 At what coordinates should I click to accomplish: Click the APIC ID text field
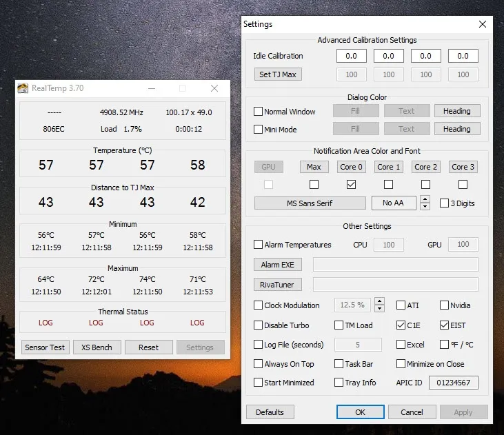(453, 383)
